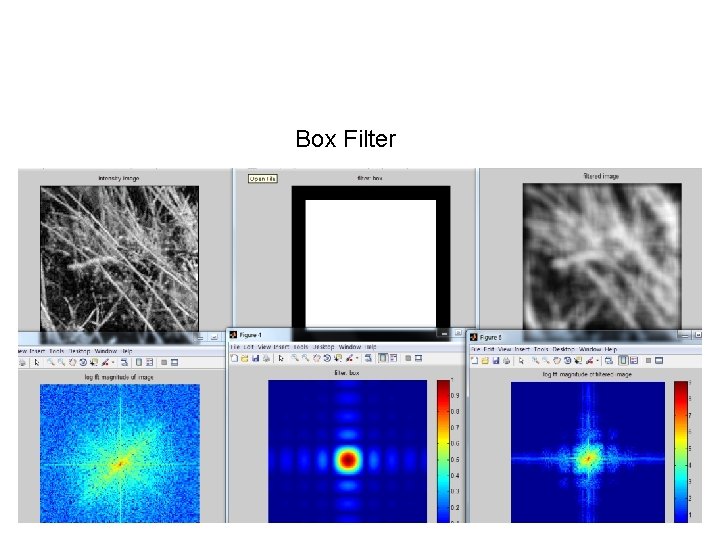Click Save icon in right figure toolbar
720x540 pixels.
496,360
